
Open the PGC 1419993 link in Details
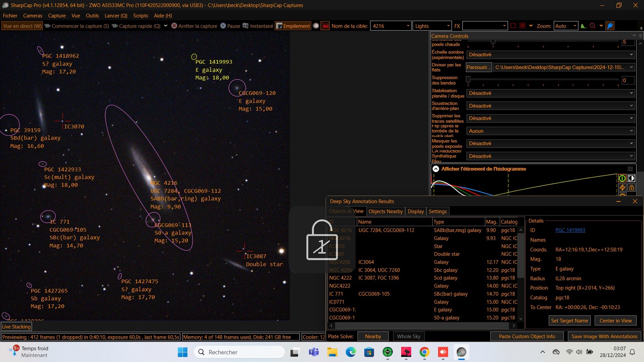(570, 230)
